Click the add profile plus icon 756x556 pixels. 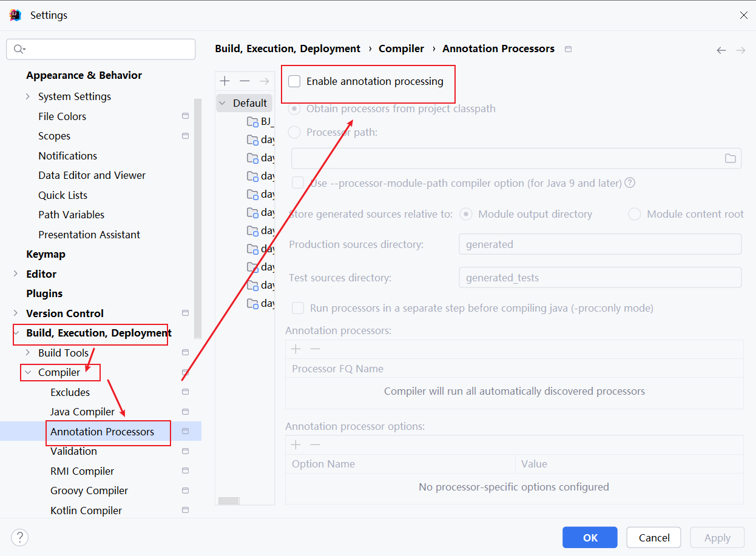tap(225, 81)
